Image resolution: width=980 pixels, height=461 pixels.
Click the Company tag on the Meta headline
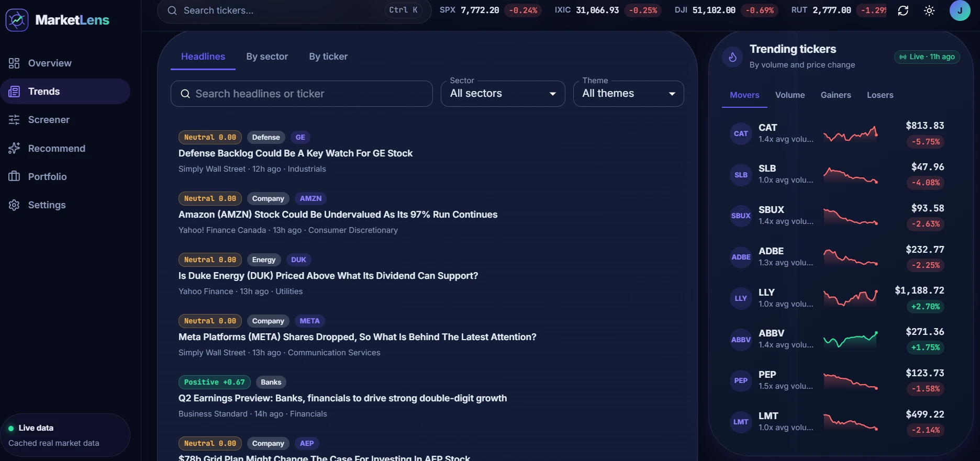tap(268, 321)
